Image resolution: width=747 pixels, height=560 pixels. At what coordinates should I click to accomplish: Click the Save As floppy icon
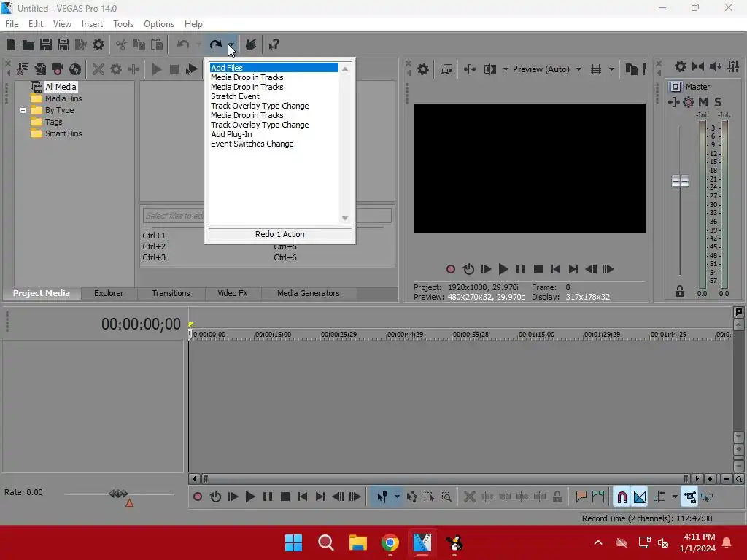63,44
